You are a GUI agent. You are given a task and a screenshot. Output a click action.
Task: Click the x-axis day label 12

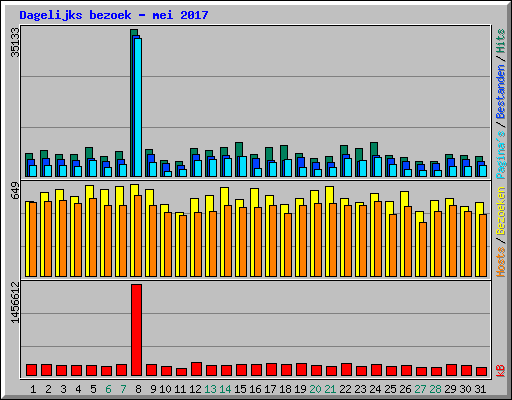tap(195, 389)
